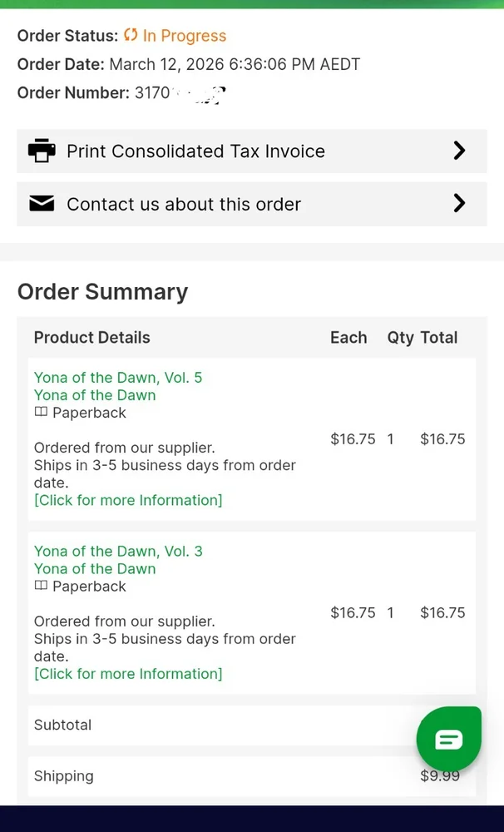Expand the Contact us about this order chevron
504x832 pixels.
coord(459,204)
